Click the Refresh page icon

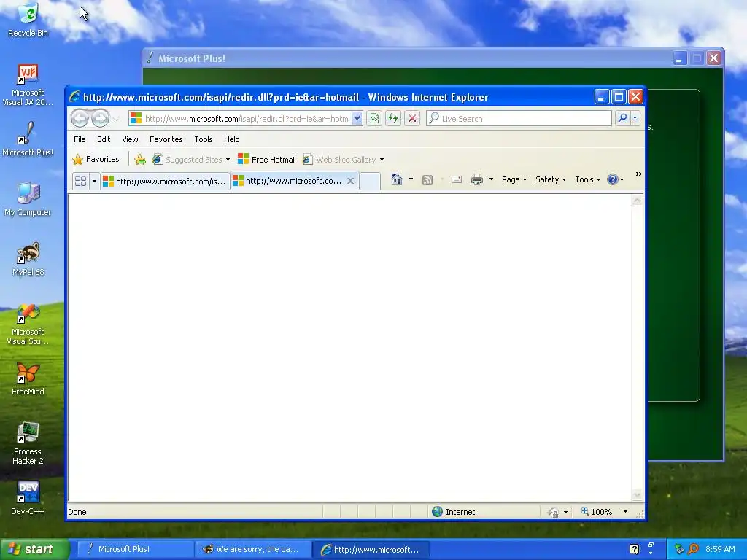(393, 119)
